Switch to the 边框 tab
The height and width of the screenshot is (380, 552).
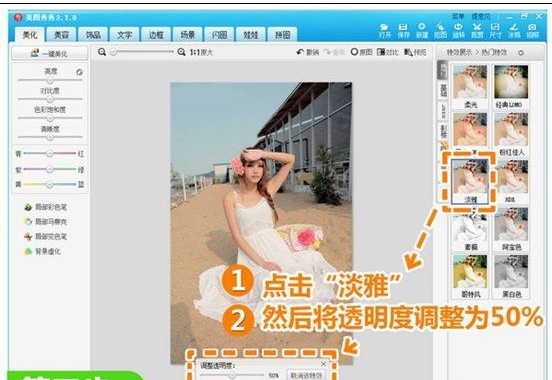pyautogui.click(x=156, y=35)
